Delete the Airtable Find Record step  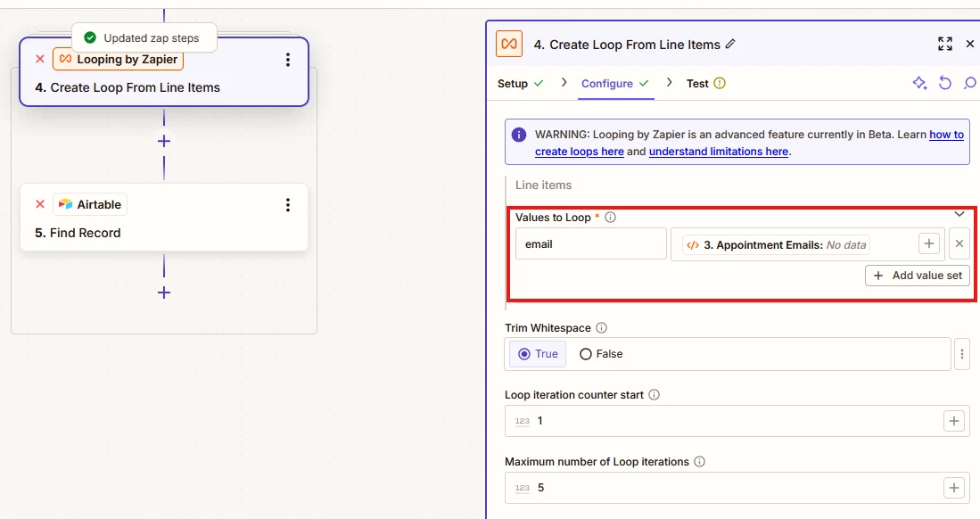[x=40, y=204]
